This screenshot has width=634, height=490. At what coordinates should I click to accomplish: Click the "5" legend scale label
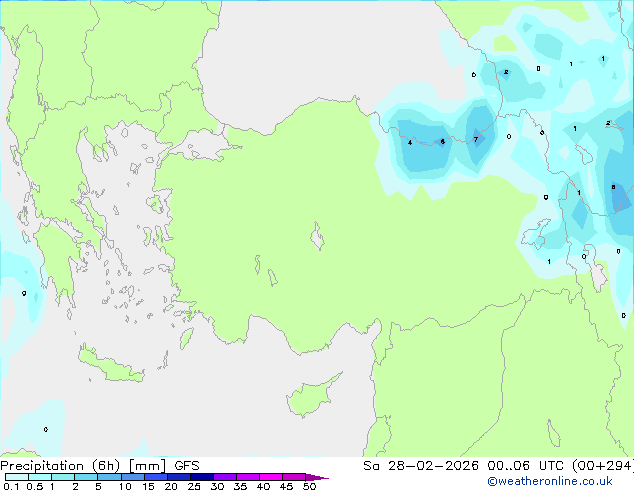pos(98,486)
